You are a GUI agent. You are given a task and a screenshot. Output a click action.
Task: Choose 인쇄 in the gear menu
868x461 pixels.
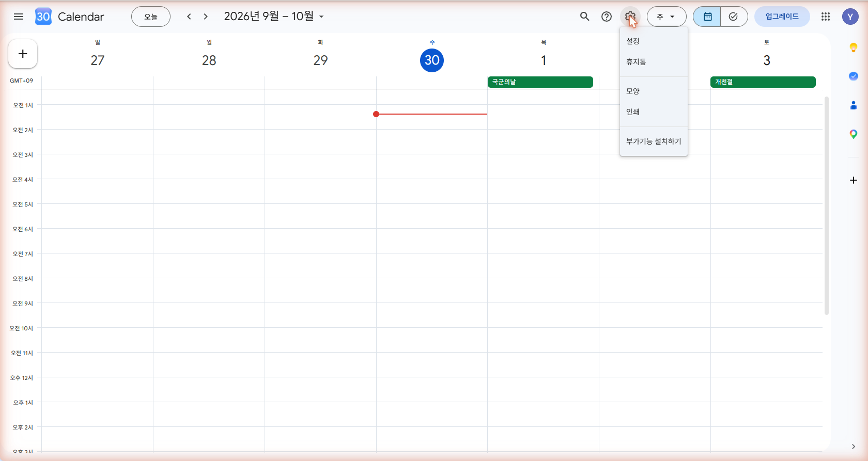coord(654,112)
